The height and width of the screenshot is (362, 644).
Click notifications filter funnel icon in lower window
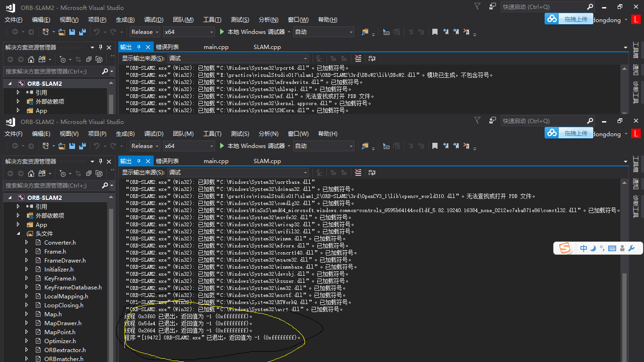[x=478, y=120]
